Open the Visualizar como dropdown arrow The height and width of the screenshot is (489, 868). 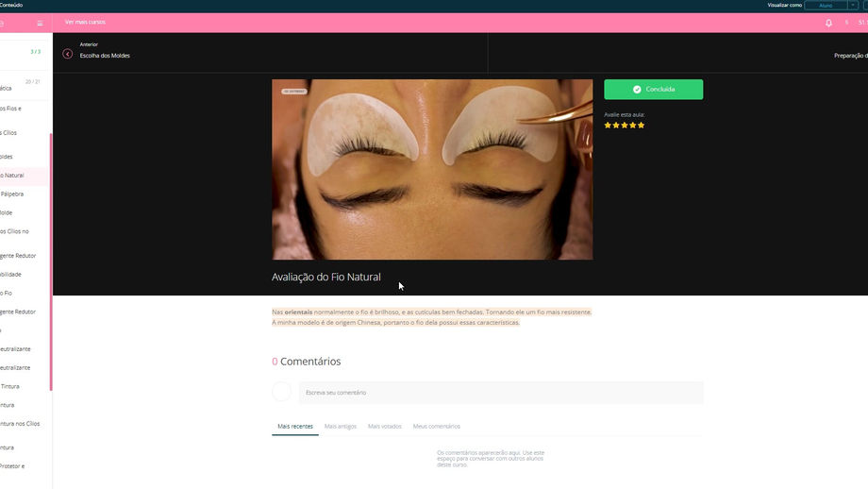point(853,5)
